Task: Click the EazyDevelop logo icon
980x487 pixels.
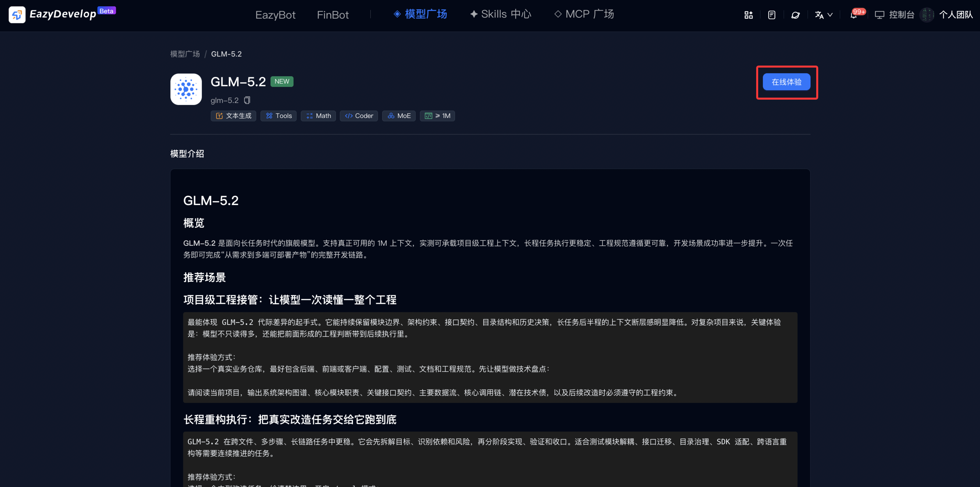Action: pos(17,15)
